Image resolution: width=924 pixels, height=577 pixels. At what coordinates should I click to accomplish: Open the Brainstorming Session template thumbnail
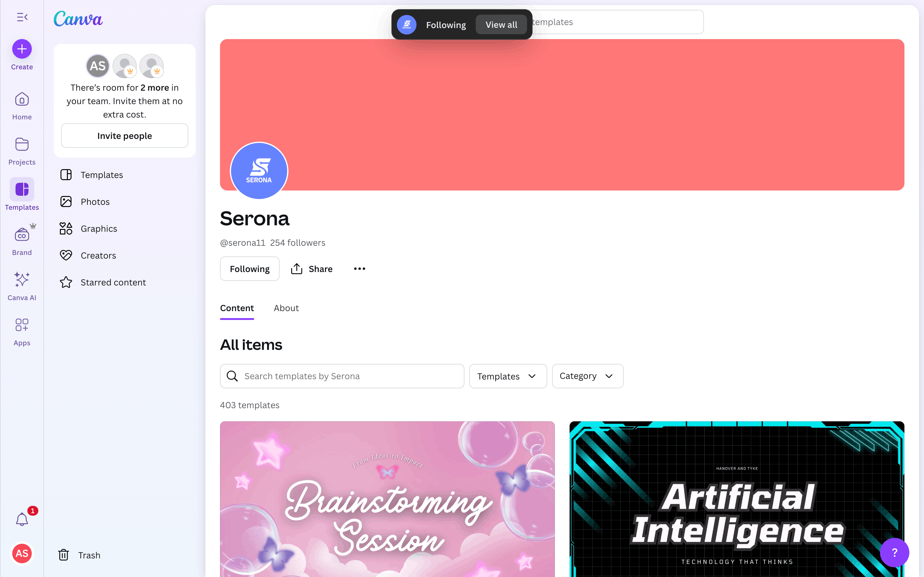387,499
